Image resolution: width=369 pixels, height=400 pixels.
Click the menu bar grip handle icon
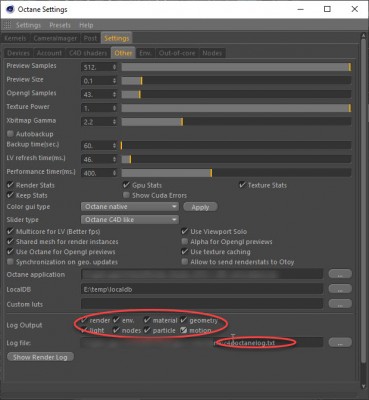pos(8,25)
